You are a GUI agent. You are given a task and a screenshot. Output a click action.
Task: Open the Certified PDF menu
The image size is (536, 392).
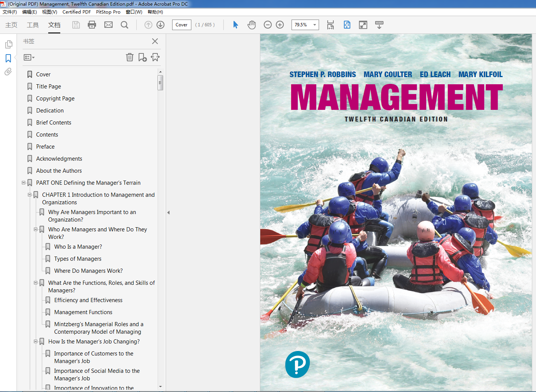tap(76, 12)
